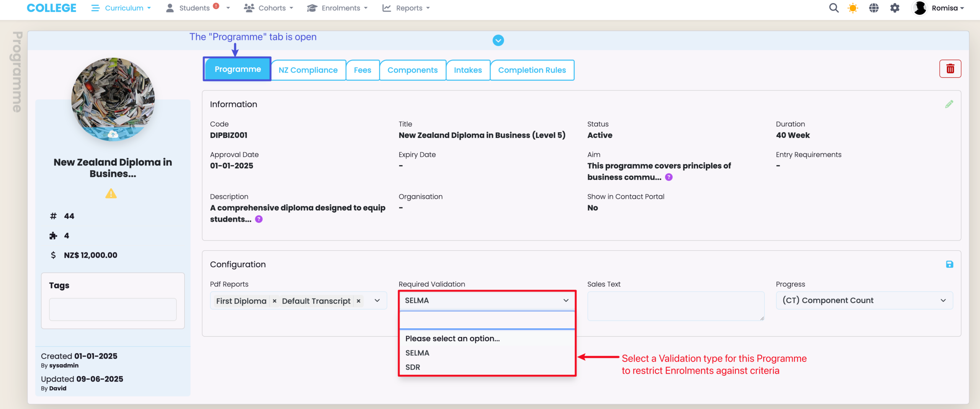Viewport: 980px width, 409px height.
Task: Collapse the header with blue chevron circle
Action: (498, 41)
